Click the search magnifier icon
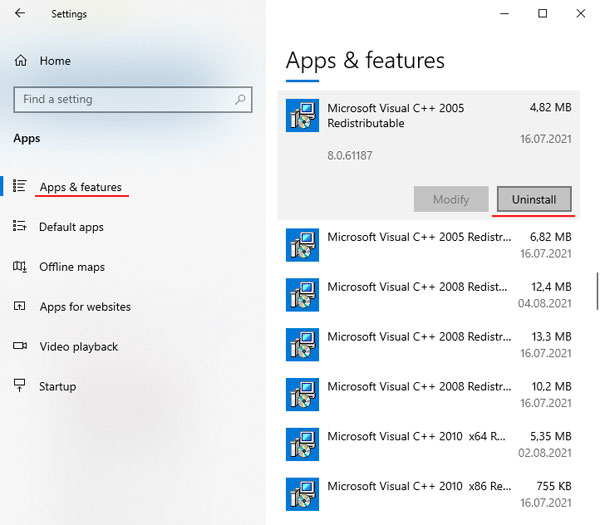 pyautogui.click(x=240, y=99)
